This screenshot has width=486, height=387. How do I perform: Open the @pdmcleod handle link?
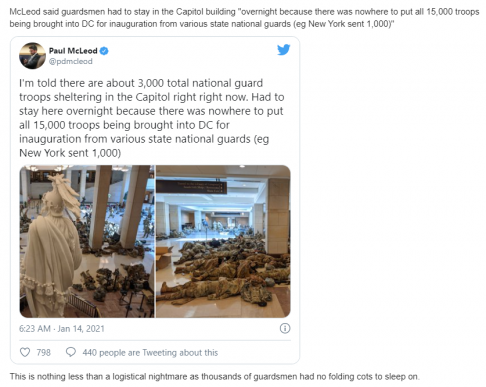tap(71, 61)
